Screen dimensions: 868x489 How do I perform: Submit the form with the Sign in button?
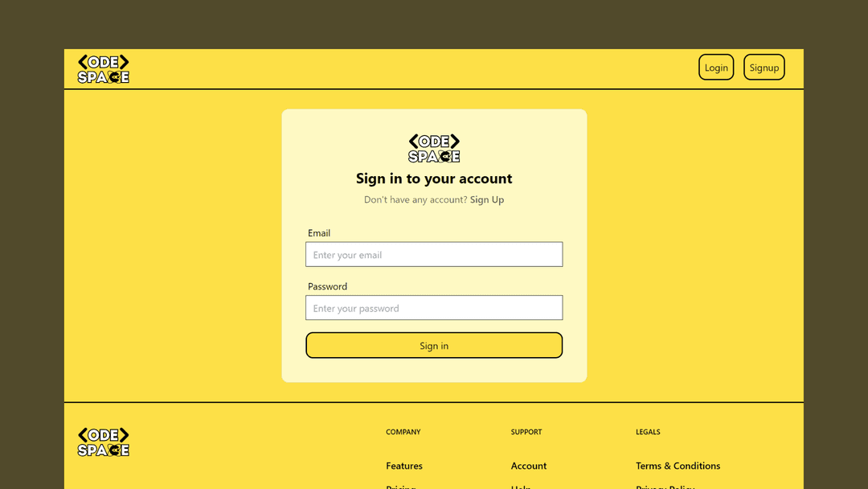coord(434,346)
